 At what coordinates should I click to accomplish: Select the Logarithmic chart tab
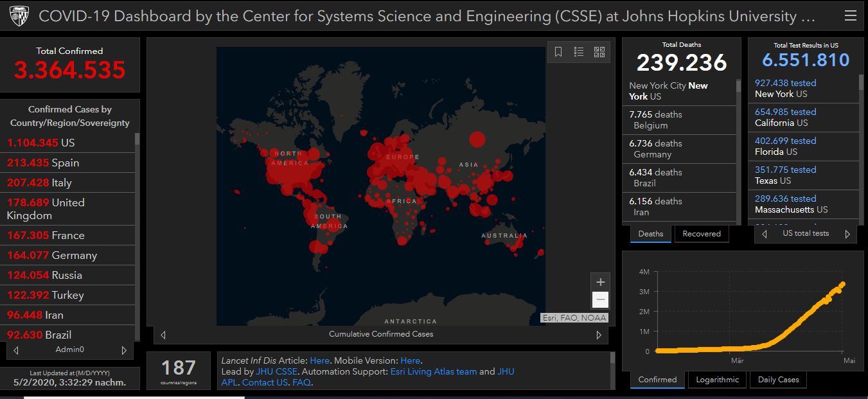click(x=717, y=380)
